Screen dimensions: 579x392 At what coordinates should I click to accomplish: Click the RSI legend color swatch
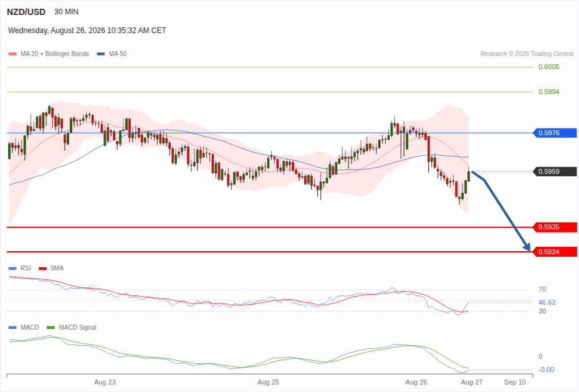point(12,269)
